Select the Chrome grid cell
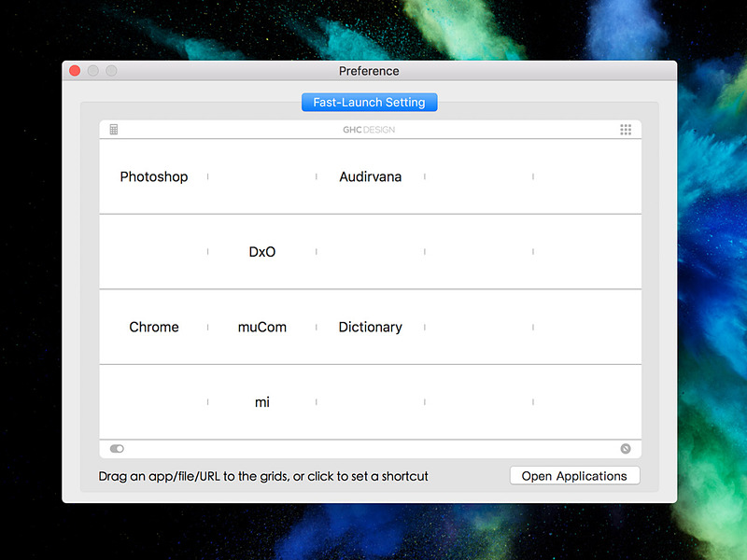 tap(154, 328)
